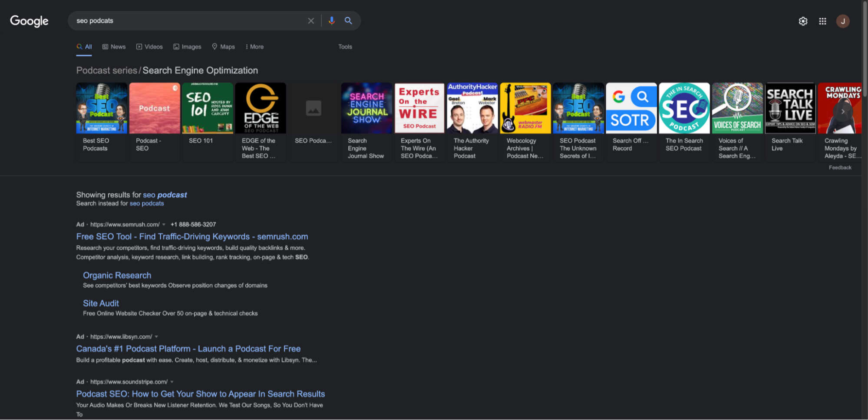Open The In Search SEO Podcast card
The height and width of the screenshot is (420, 868).
coord(684,122)
